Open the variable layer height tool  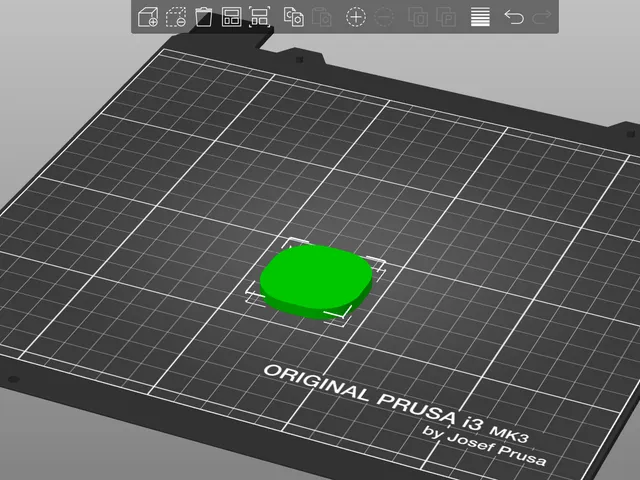(x=480, y=17)
